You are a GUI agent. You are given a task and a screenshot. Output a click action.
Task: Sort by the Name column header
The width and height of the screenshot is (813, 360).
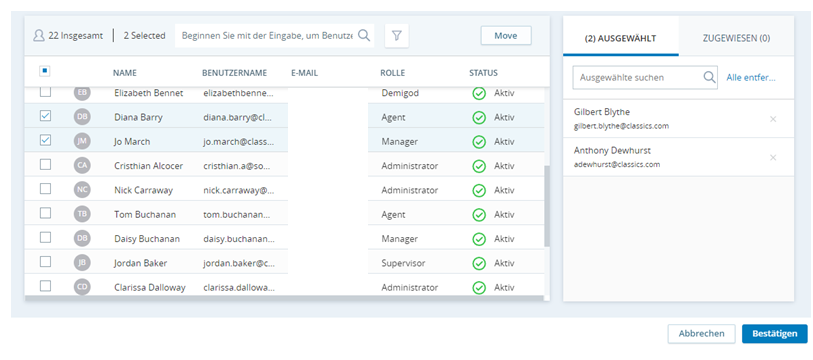125,73
